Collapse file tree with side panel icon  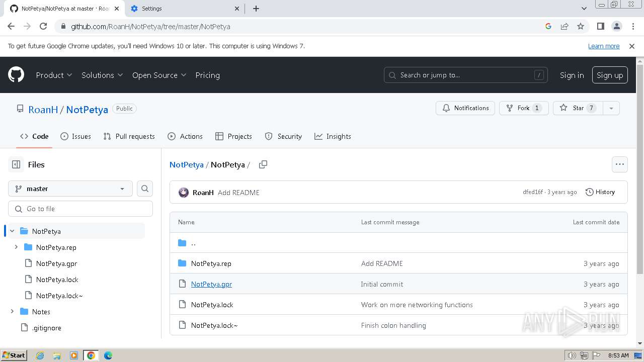[16, 164]
